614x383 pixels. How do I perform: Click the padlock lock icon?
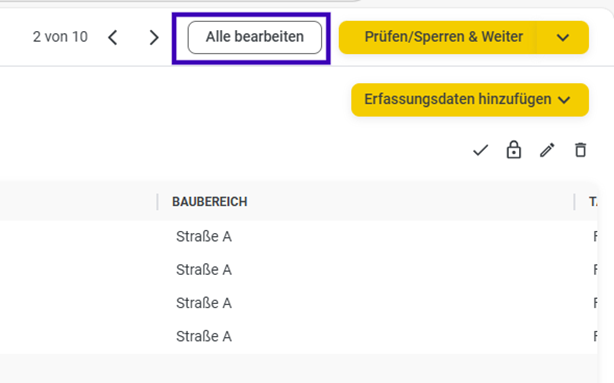[514, 150]
